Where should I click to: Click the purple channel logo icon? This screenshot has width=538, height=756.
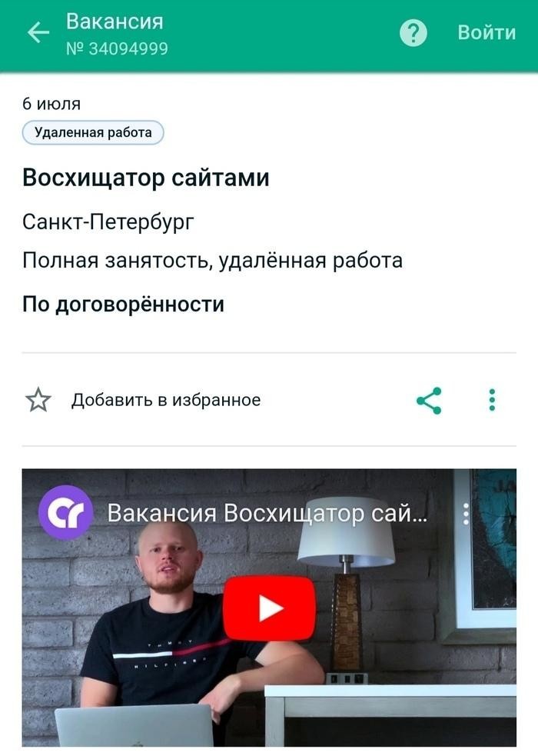point(65,512)
